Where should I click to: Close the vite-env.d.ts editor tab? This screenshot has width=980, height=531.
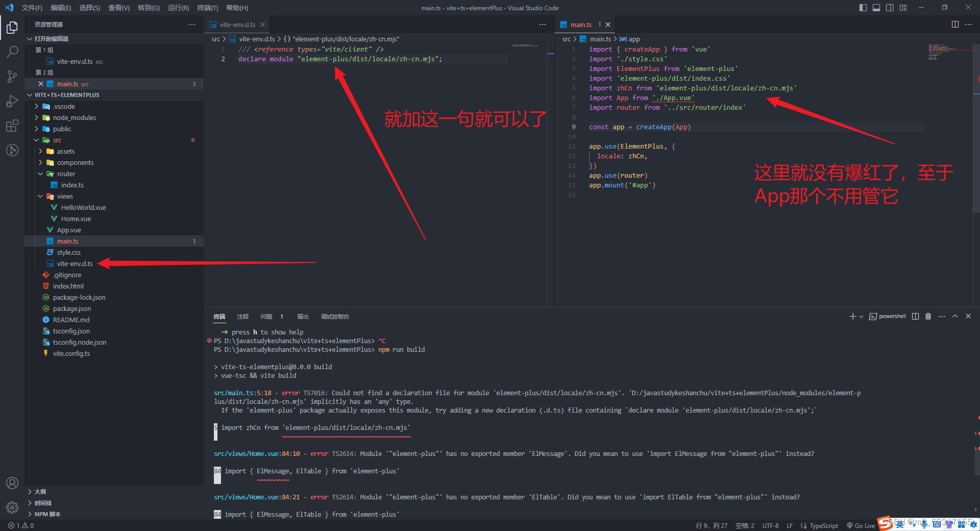(x=262, y=25)
